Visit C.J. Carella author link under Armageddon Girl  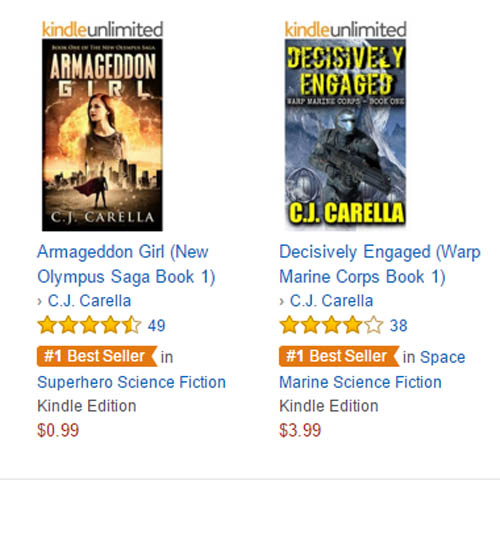point(89,301)
